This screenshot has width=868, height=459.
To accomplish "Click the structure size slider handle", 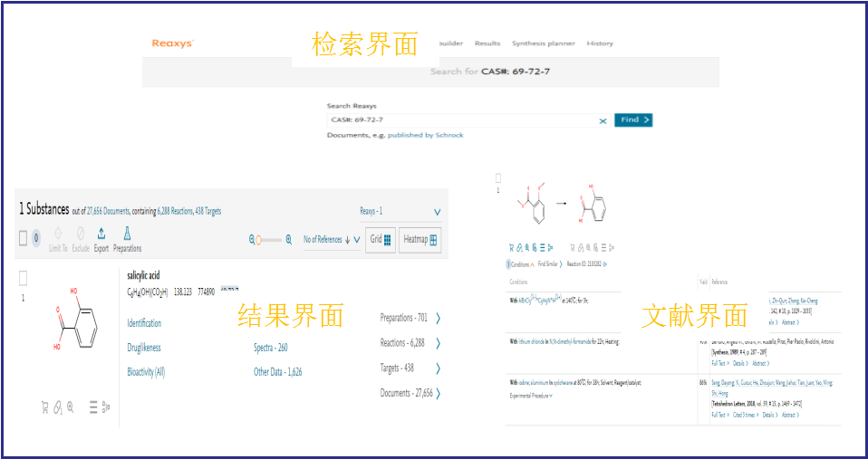I will (258, 241).
